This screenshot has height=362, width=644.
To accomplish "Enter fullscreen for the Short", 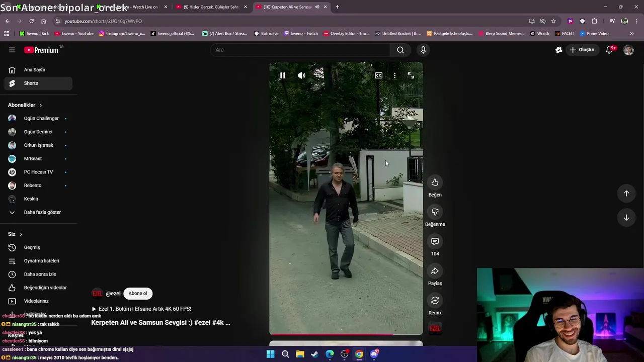I will (x=411, y=75).
